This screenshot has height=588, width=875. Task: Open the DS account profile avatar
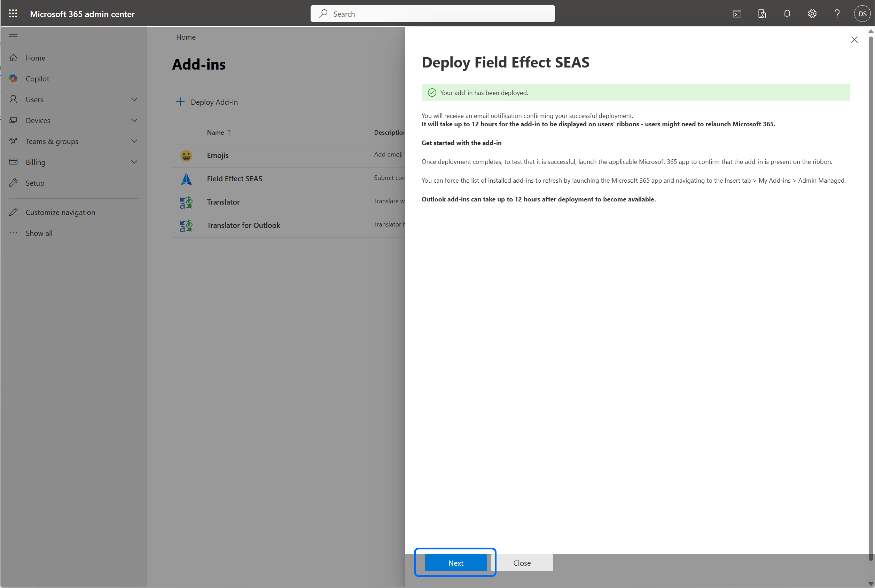[x=862, y=14]
